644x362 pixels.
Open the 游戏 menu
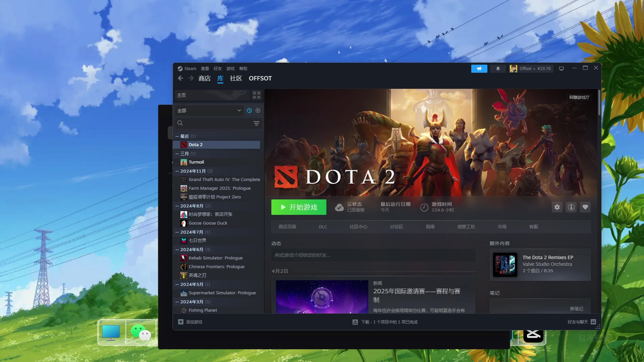coord(230,68)
